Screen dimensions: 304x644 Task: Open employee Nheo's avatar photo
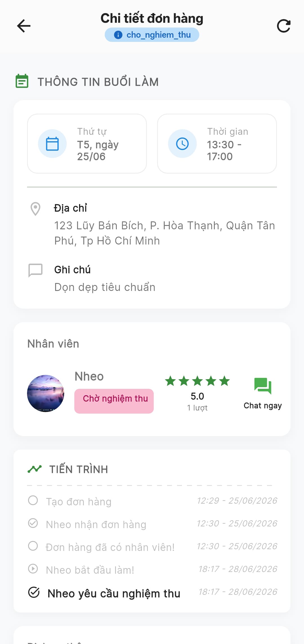pos(46,393)
